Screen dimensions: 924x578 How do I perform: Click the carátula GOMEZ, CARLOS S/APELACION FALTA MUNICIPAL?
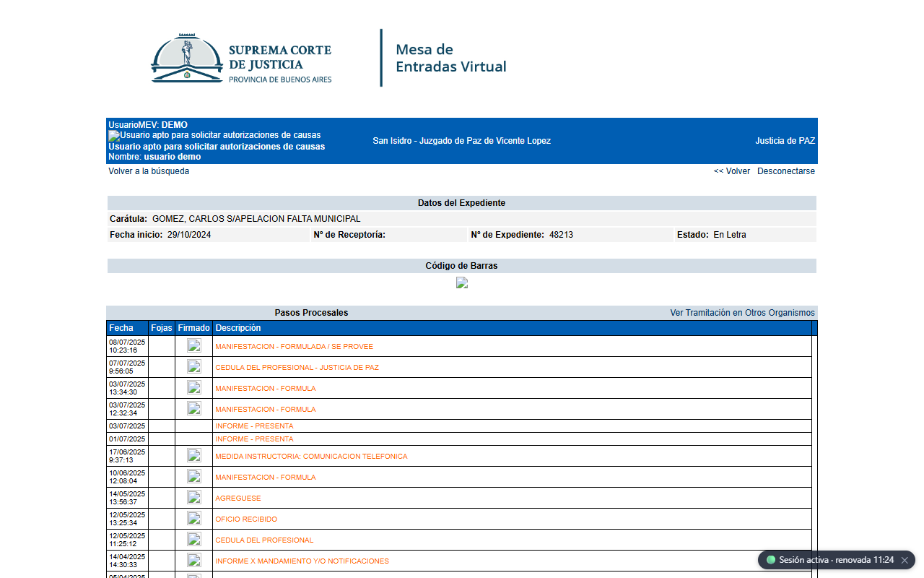pyautogui.click(x=256, y=219)
